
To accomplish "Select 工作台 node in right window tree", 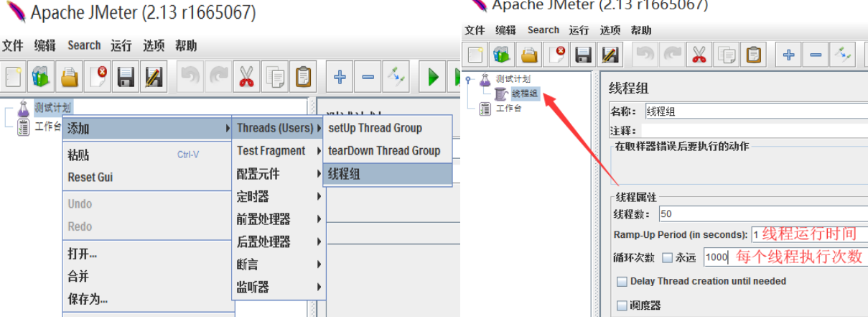I will pyautogui.click(x=508, y=109).
